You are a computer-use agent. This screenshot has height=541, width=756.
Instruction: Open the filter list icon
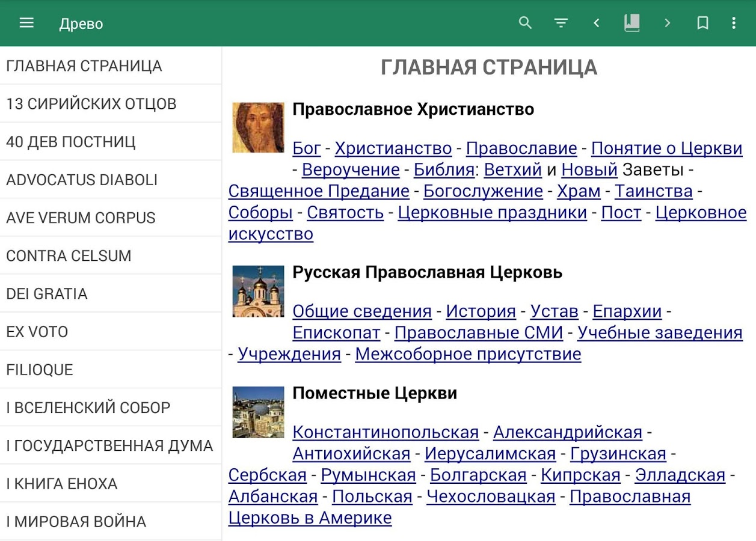tap(561, 23)
